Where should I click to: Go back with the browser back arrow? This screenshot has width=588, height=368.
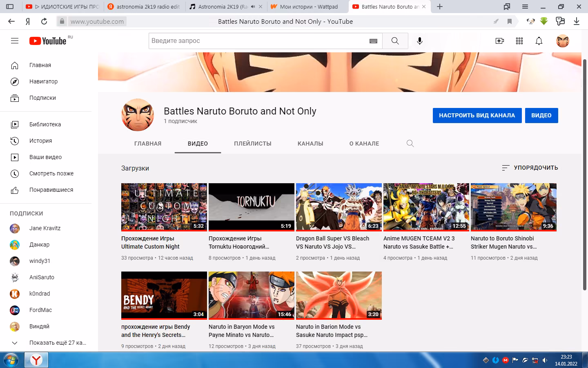click(x=11, y=21)
